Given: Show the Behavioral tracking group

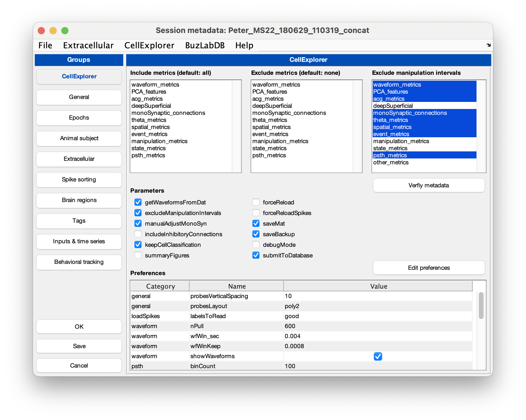Looking at the screenshot, I should point(79,262).
